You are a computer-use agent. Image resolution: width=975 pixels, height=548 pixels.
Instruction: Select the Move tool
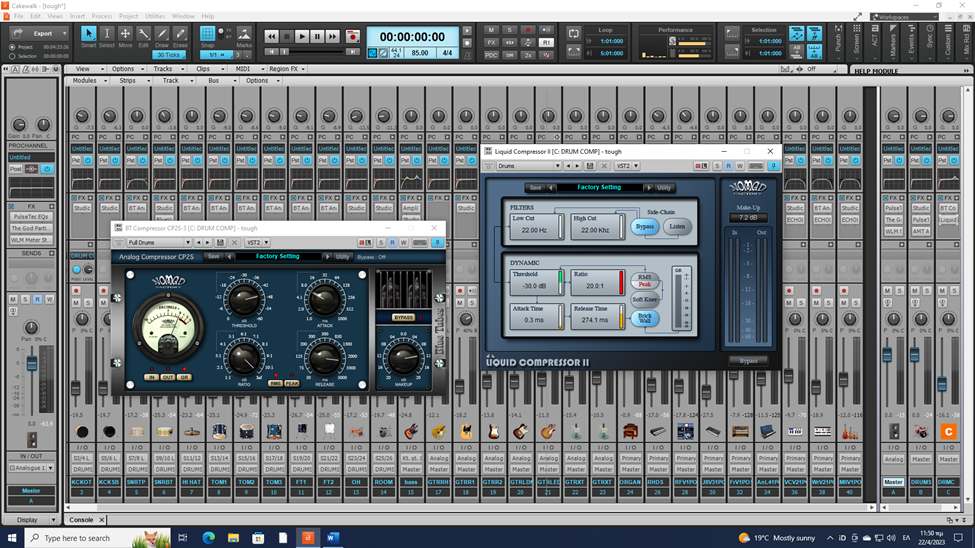[x=125, y=36]
